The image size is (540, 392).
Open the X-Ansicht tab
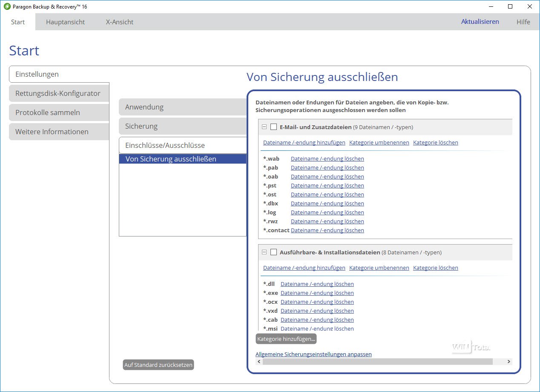coord(119,22)
